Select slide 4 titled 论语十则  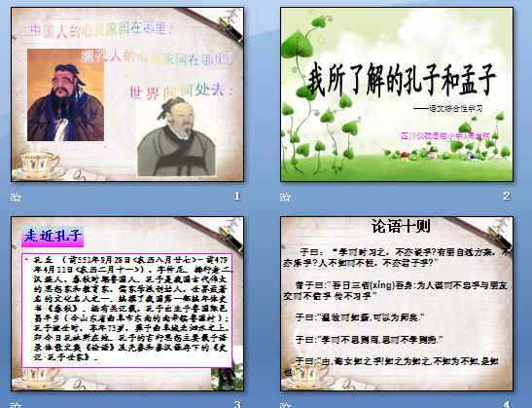click(397, 304)
